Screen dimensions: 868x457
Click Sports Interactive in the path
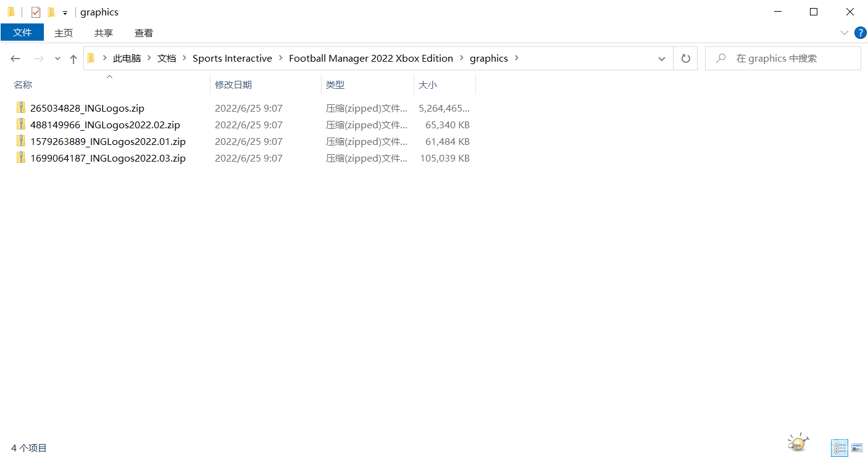[232, 59]
